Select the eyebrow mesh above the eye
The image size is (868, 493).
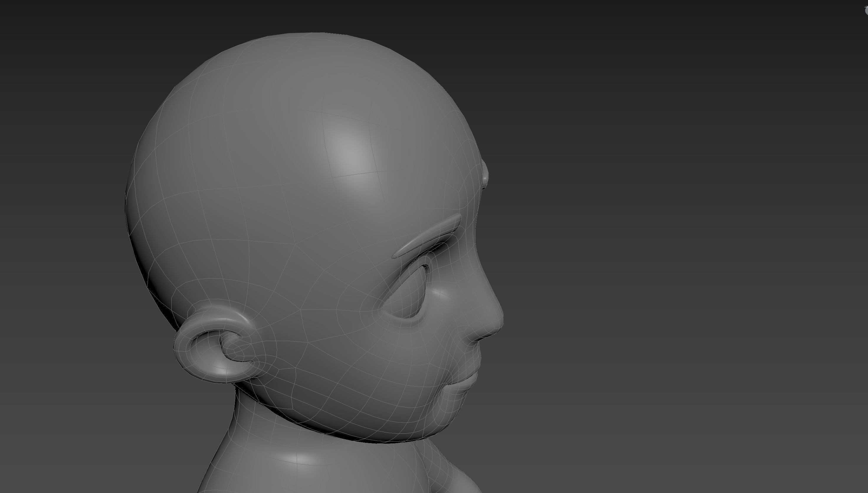[427, 236]
